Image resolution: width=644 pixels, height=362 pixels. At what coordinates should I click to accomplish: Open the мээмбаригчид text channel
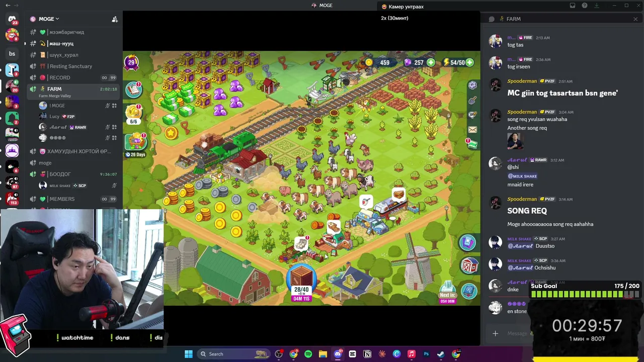click(x=73, y=32)
